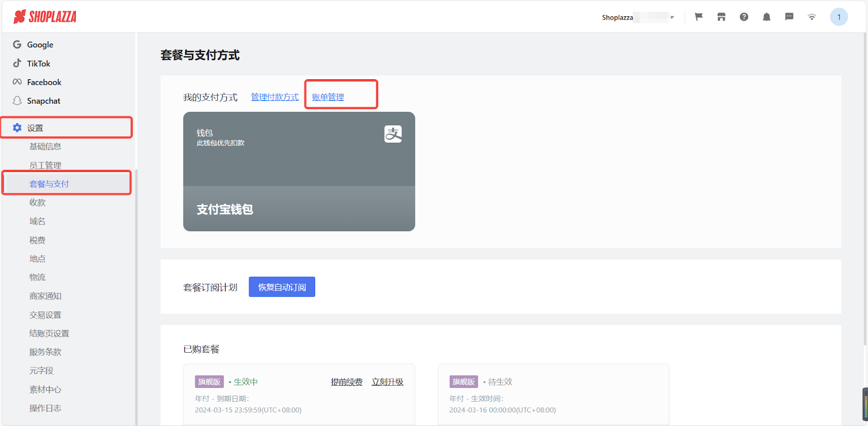Open 基础信息 settings page

click(x=45, y=147)
